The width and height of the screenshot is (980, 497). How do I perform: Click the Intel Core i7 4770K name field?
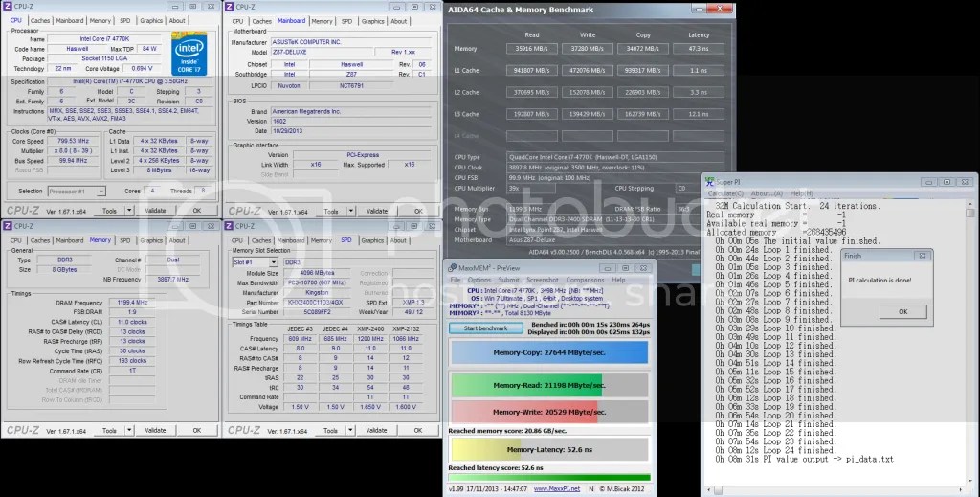click(105, 38)
